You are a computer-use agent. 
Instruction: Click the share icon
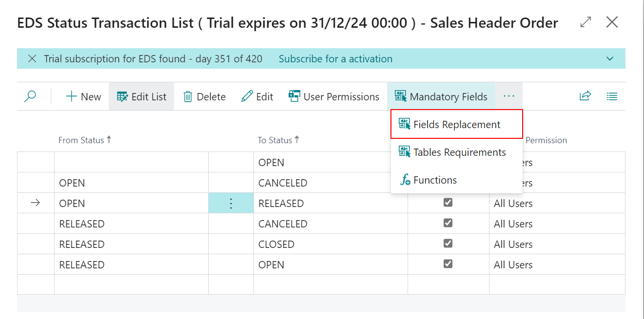[x=585, y=96]
